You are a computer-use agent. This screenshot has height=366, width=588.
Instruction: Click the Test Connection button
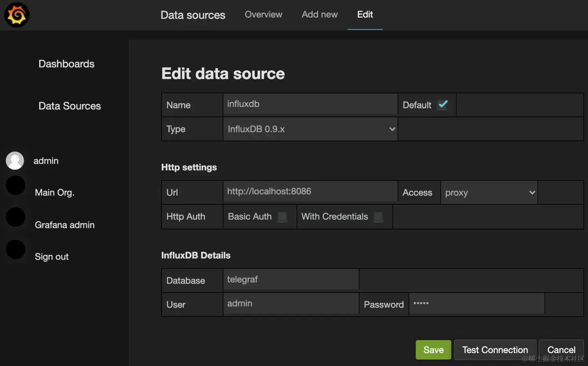point(495,350)
